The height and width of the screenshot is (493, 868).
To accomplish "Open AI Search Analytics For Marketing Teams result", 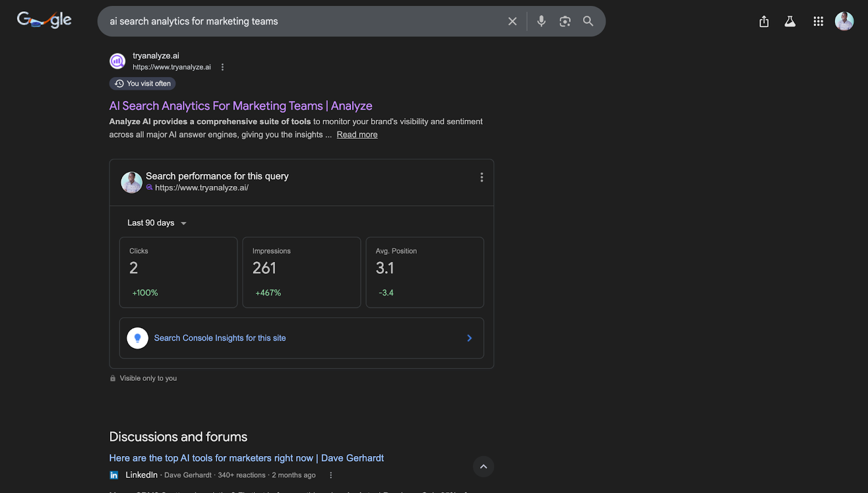I will click(240, 106).
